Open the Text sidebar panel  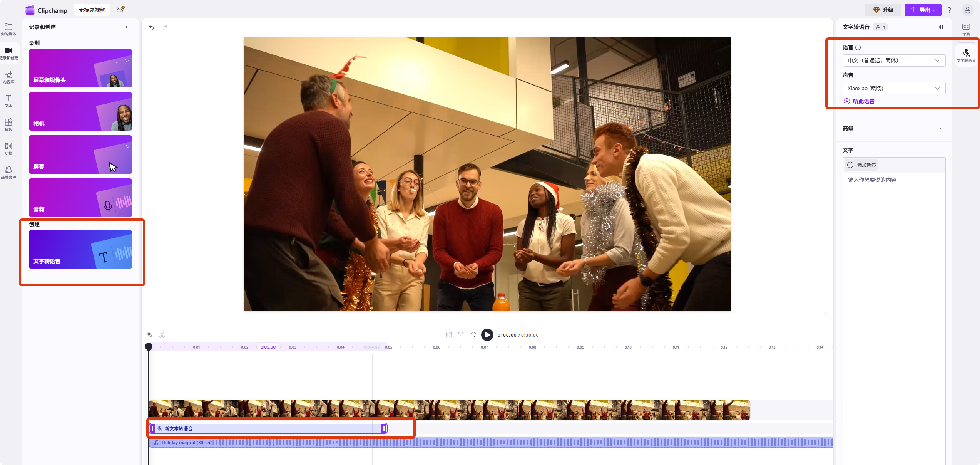[x=8, y=101]
